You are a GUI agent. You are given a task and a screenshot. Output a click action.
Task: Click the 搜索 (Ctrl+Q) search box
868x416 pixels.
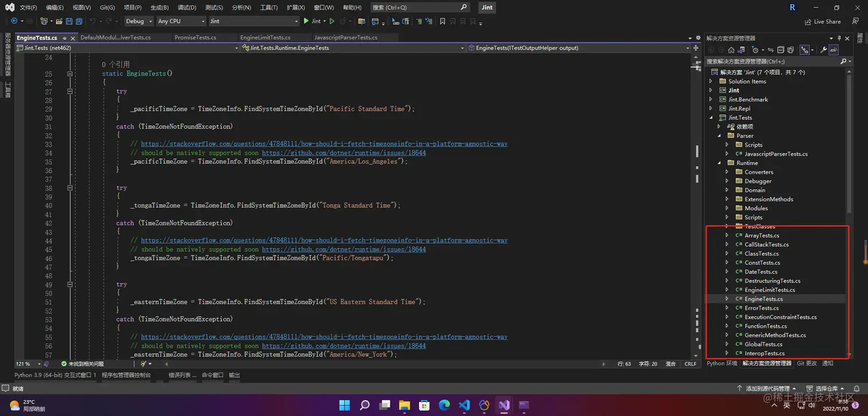[x=420, y=7]
